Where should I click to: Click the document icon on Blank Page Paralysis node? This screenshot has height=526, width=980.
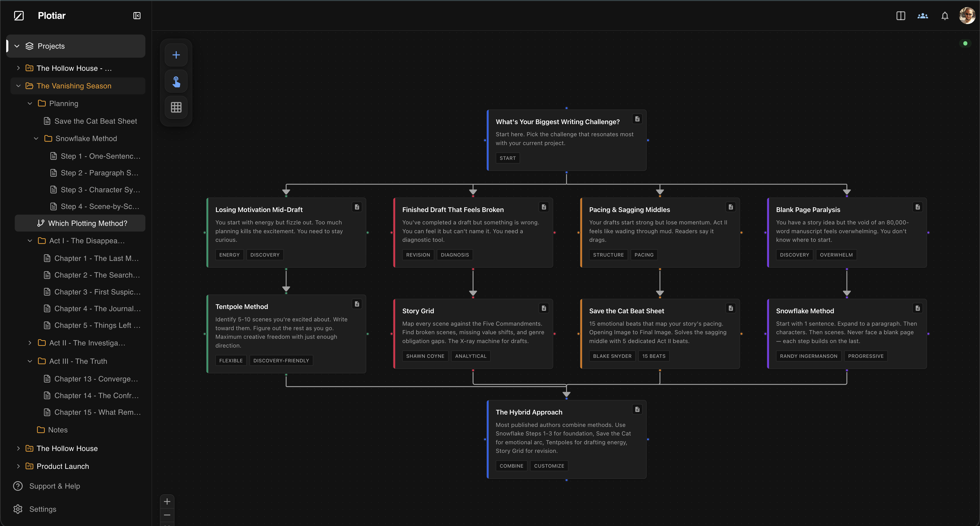point(918,207)
